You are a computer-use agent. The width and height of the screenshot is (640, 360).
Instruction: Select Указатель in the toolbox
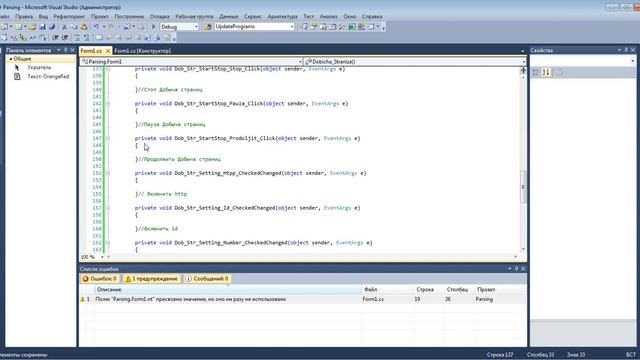pos(39,67)
